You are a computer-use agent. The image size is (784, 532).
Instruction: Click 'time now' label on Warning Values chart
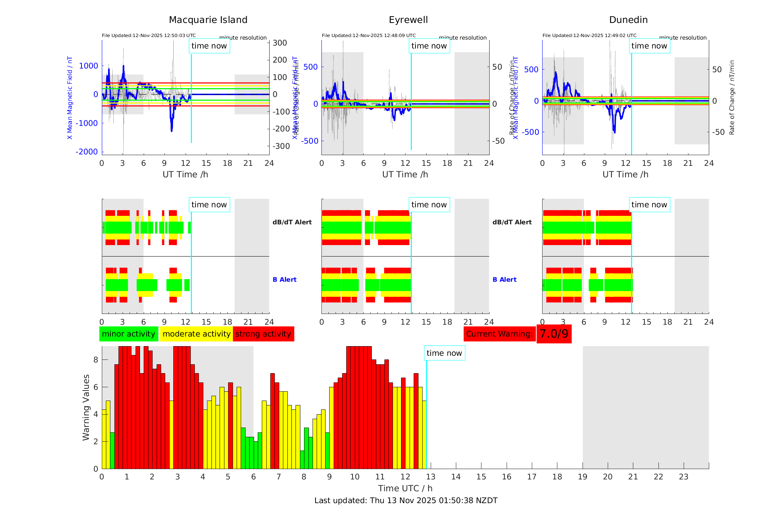click(x=444, y=353)
